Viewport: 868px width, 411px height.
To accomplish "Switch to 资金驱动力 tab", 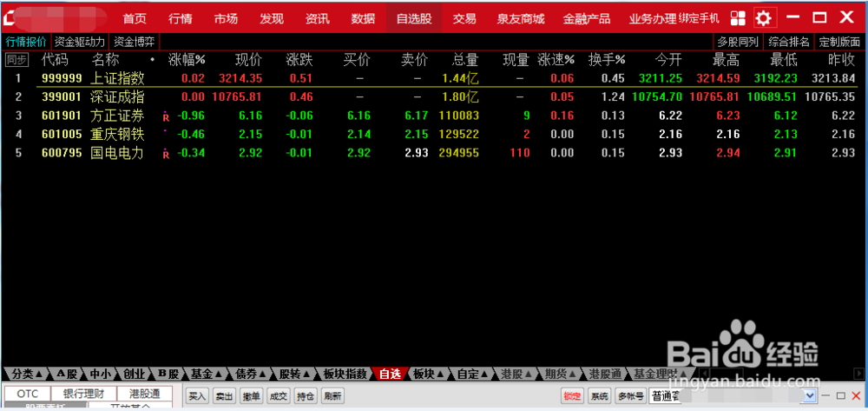I will tap(80, 42).
